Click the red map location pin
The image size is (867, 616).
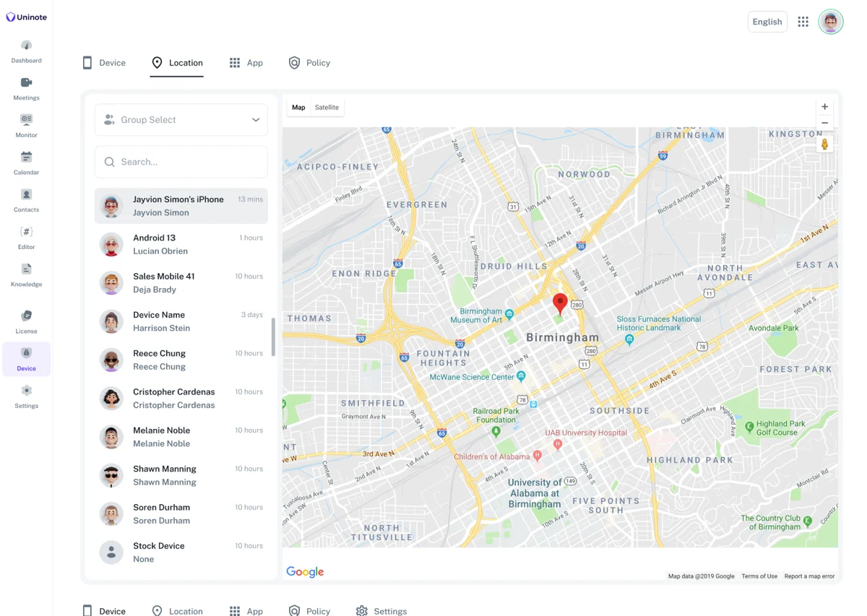point(560,303)
